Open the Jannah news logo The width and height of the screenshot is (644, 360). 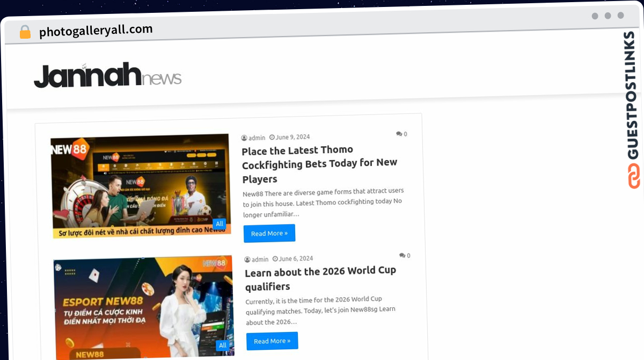[x=108, y=76]
